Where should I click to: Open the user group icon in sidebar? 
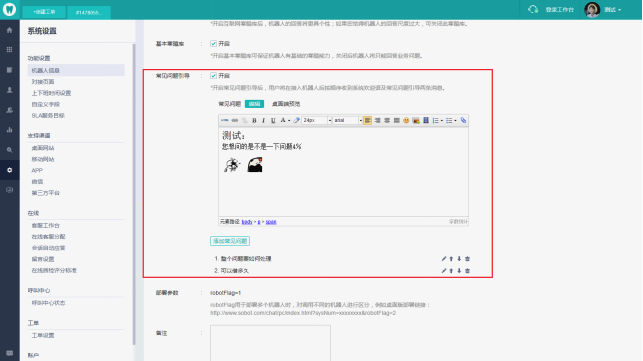(x=9, y=110)
